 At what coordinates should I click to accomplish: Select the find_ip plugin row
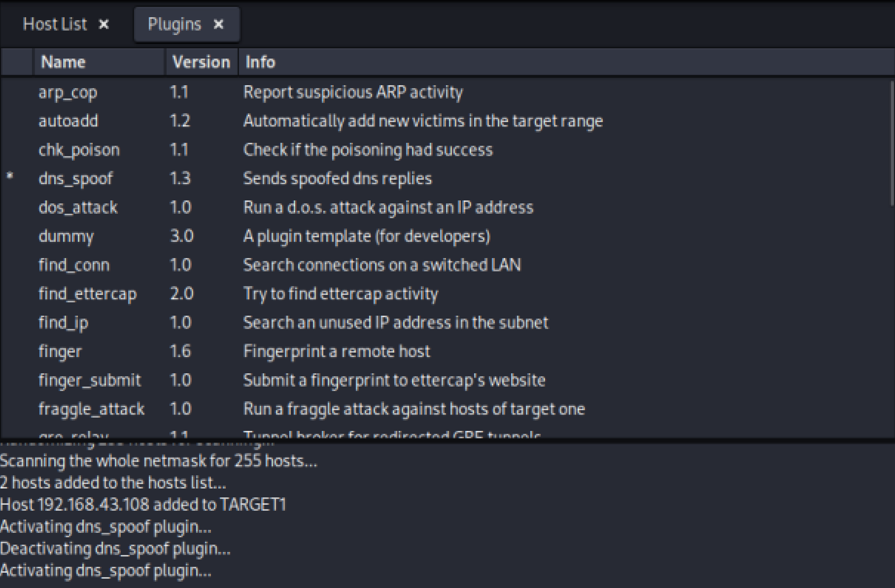click(x=63, y=323)
